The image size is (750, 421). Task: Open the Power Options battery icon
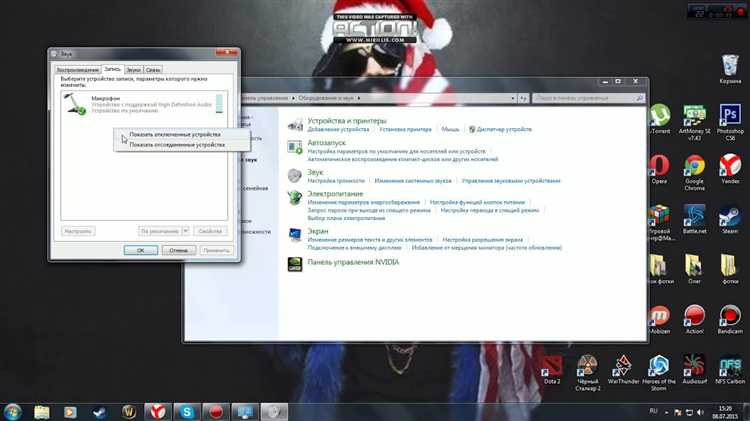tap(295, 199)
